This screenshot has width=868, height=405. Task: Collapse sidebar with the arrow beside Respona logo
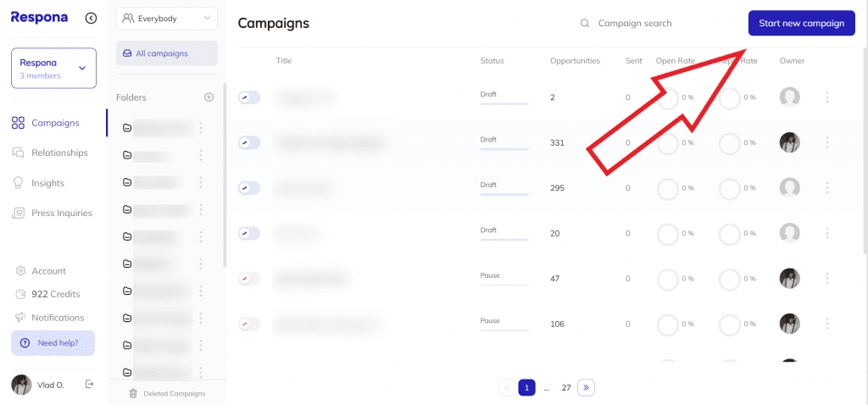click(x=91, y=19)
